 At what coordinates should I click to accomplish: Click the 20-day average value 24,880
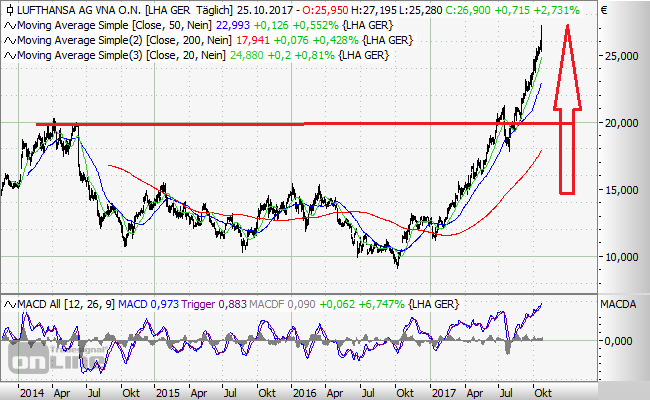[247, 55]
